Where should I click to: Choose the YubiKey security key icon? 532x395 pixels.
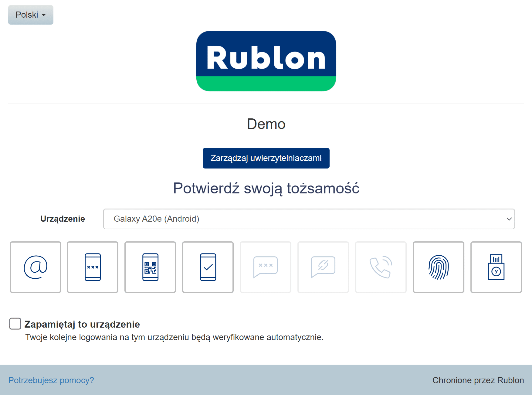(x=496, y=267)
